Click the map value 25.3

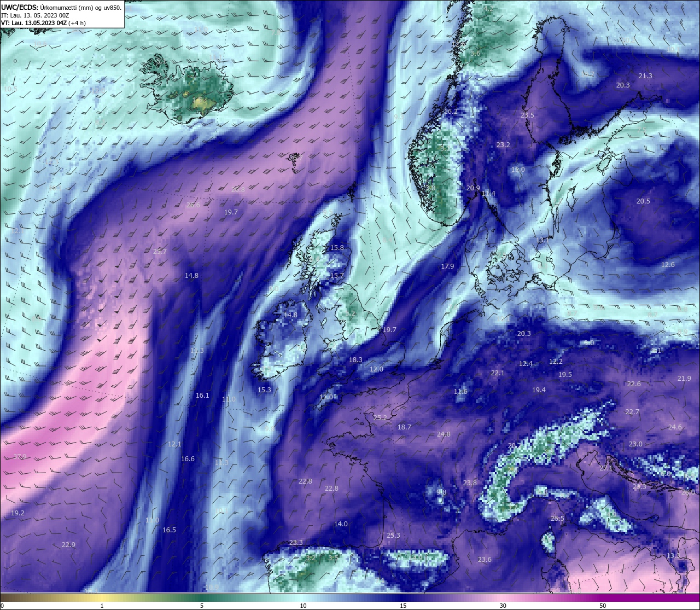(393, 536)
